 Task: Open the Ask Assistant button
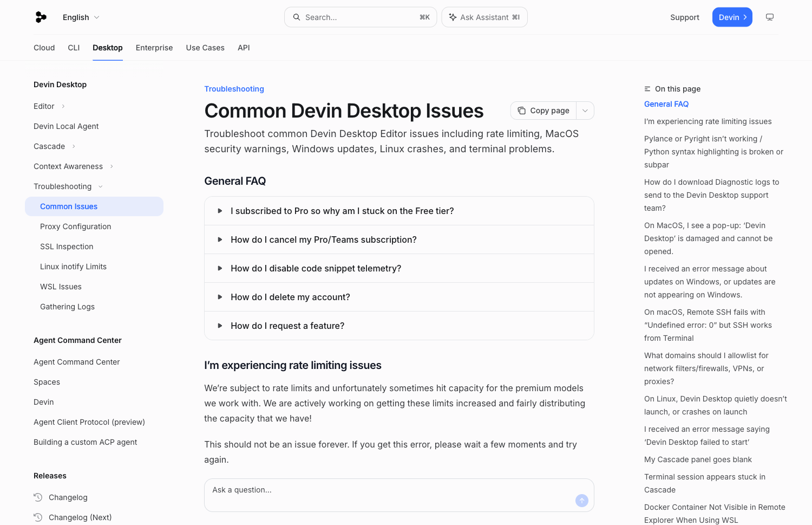484,17
